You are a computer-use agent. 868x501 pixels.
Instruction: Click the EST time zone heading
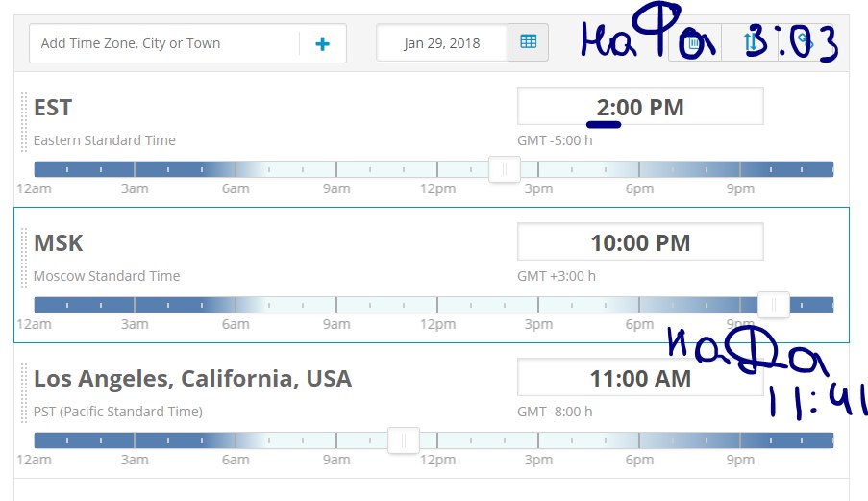[53, 107]
